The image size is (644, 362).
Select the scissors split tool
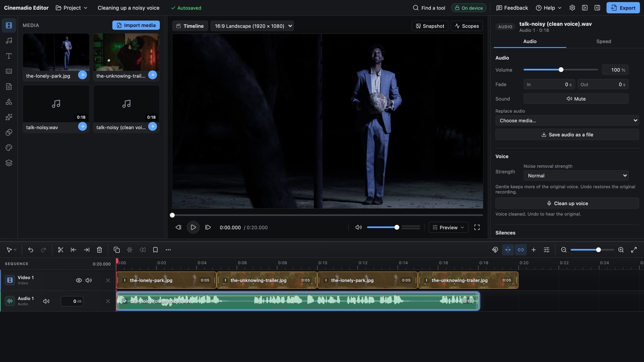coord(60,250)
